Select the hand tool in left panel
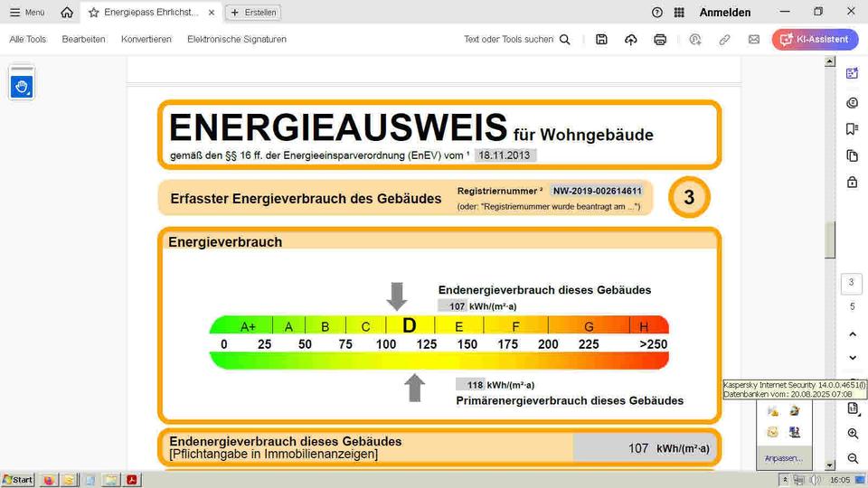Viewport: 868px width, 488px height. (22, 86)
